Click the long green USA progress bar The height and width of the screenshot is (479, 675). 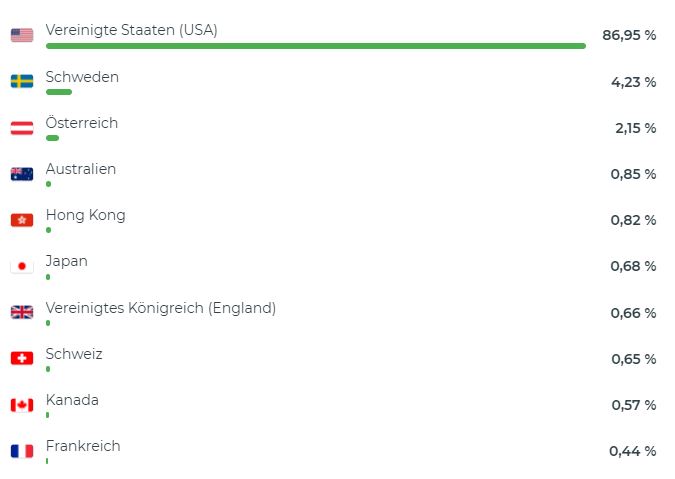(x=316, y=46)
